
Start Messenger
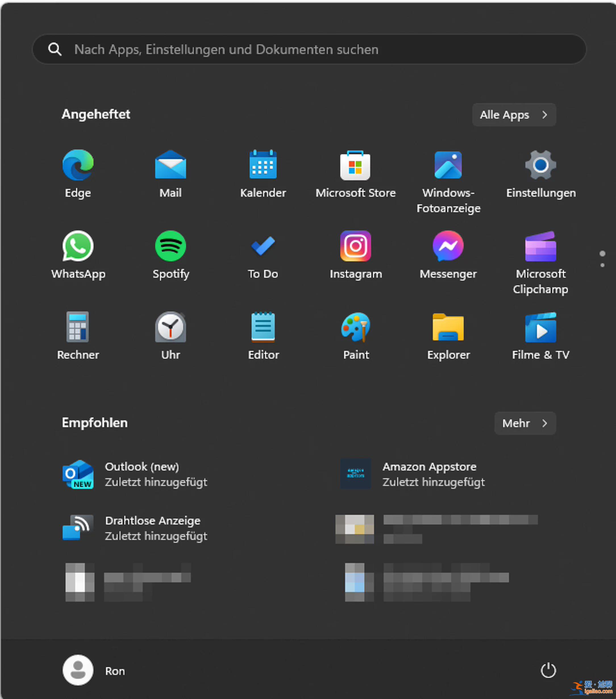(x=448, y=247)
